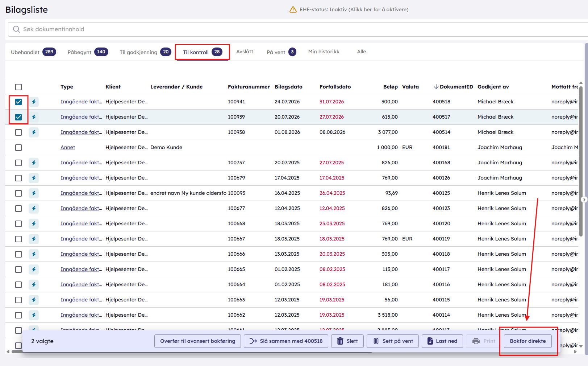Click the pause icon for Sett på vent
Image resolution: width=588 pixels, height=366 pixels.
[376, 341]
